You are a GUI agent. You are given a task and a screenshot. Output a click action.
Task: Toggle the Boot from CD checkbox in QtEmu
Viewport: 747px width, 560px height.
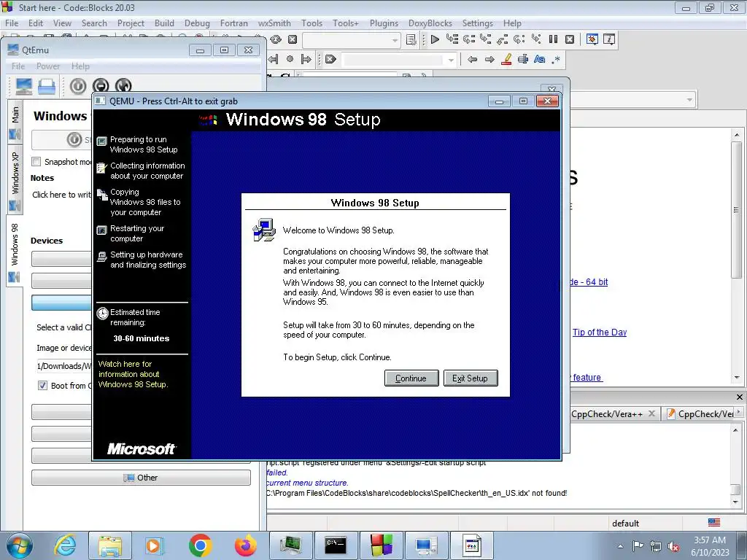click(42, 385)
